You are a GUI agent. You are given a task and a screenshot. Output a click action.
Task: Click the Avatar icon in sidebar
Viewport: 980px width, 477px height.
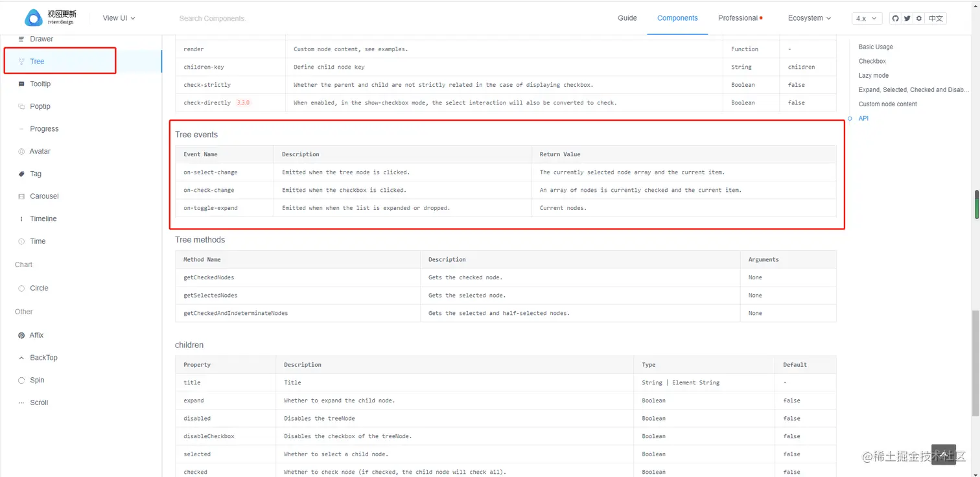point(21,152)
